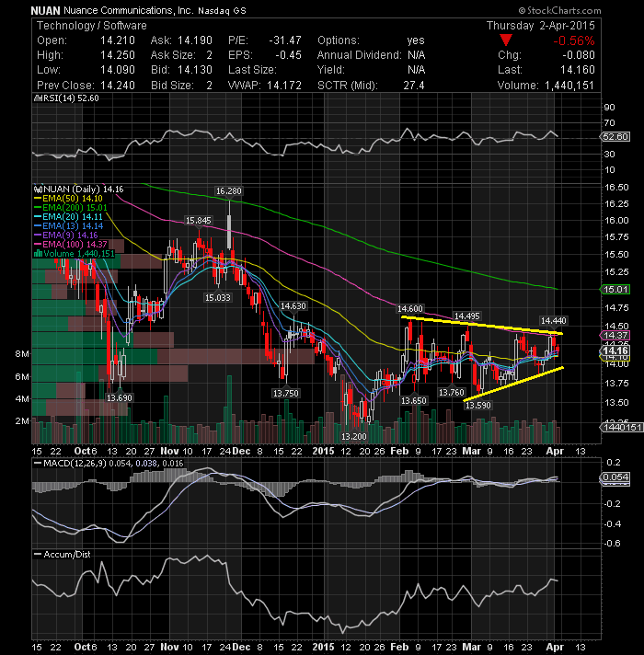The height and width of the screenshot is (655, 644).
Task: Click the 16.50 price axis label
Action: tap(616, 187)
